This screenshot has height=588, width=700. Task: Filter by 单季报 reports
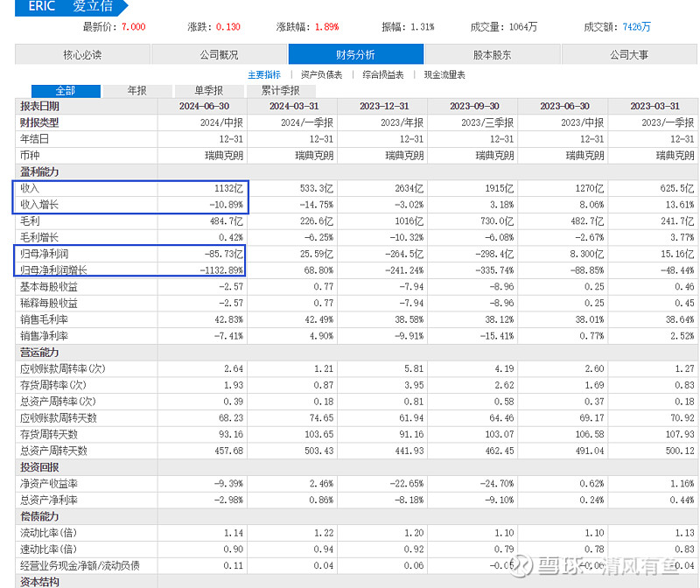[x=209, y=91]
